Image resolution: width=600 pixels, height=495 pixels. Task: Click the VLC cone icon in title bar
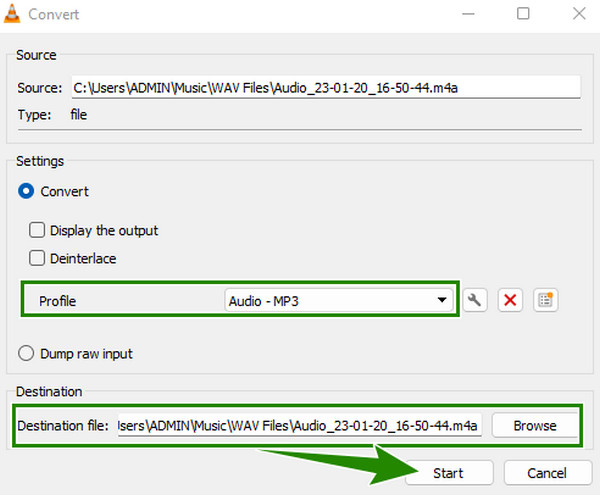click(x=12, y=14)
